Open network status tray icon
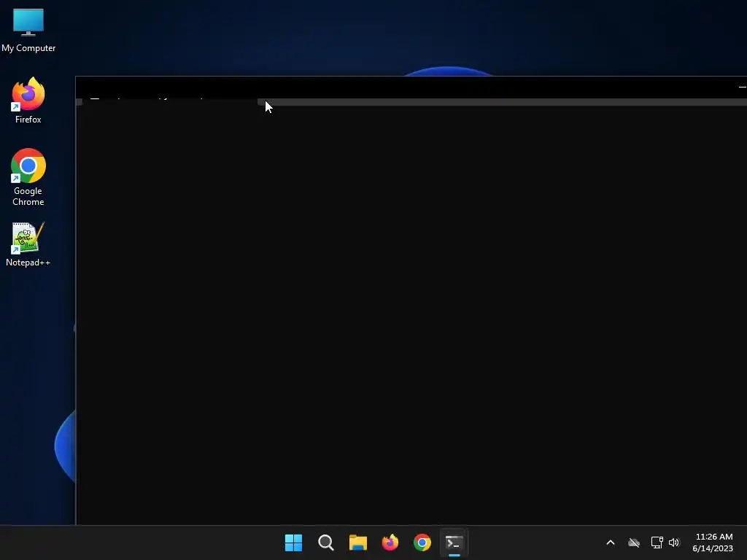747x560 pixels. 657,542
